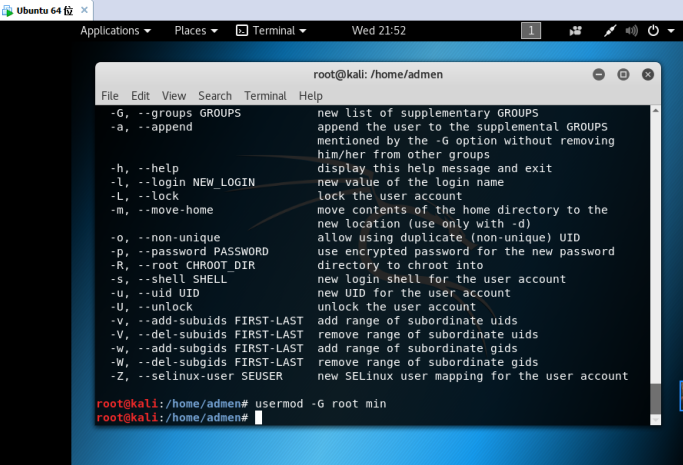
Task: Open the Help menu
Action: (311, 96)
